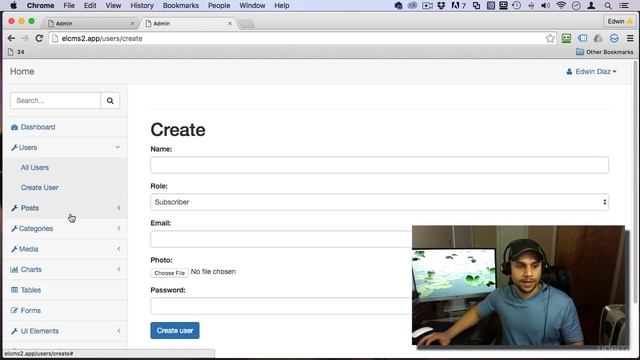Go back with the browser back arrow
The height and width of the screenshot is (360, 640).
(11, 38)
